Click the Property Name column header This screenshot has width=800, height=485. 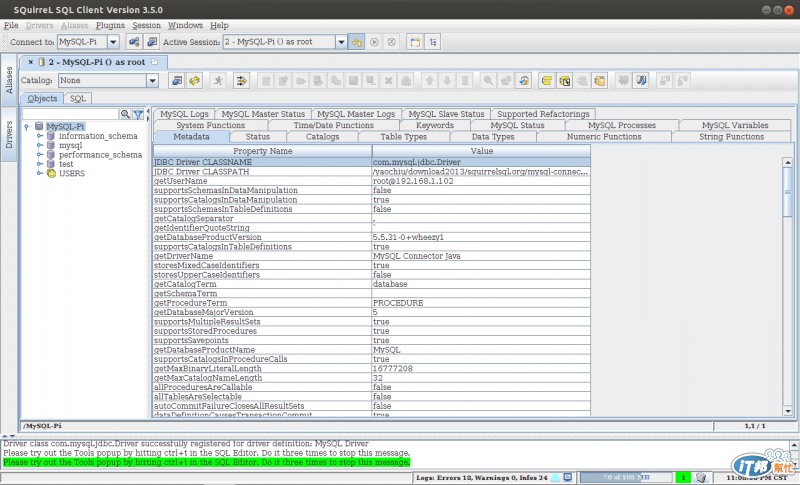click(262, 151)
